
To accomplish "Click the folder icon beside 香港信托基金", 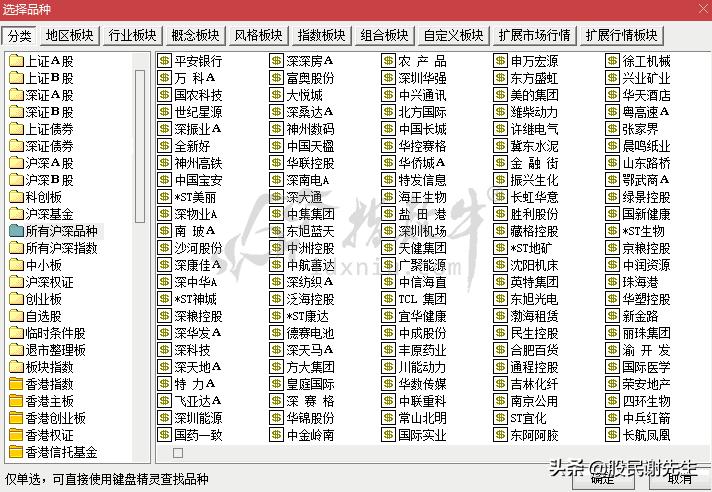I will [16, 452].
